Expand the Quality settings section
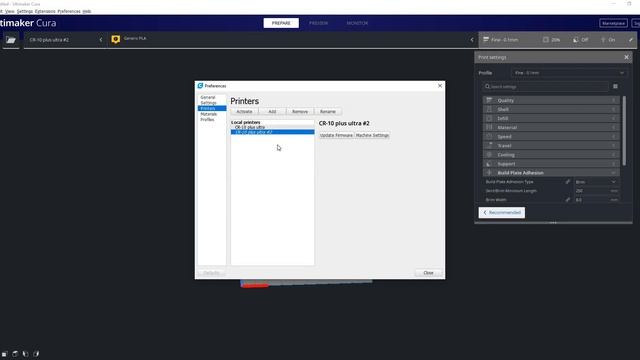 point(551,100)
